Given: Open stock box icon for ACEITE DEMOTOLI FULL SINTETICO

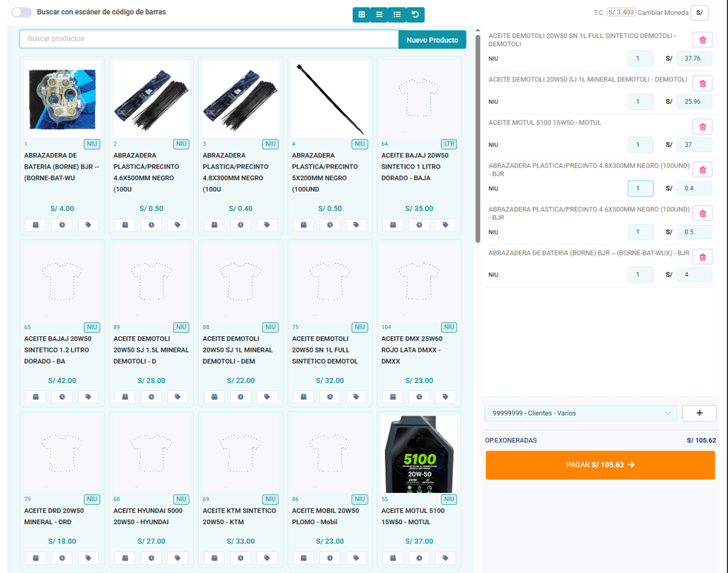Looking at the screenshot, I should 304,397.
